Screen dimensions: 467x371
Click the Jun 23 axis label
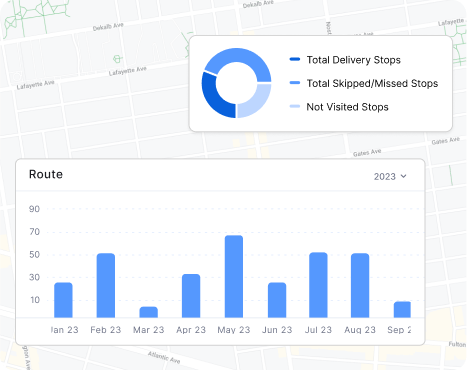click(277, 330)
